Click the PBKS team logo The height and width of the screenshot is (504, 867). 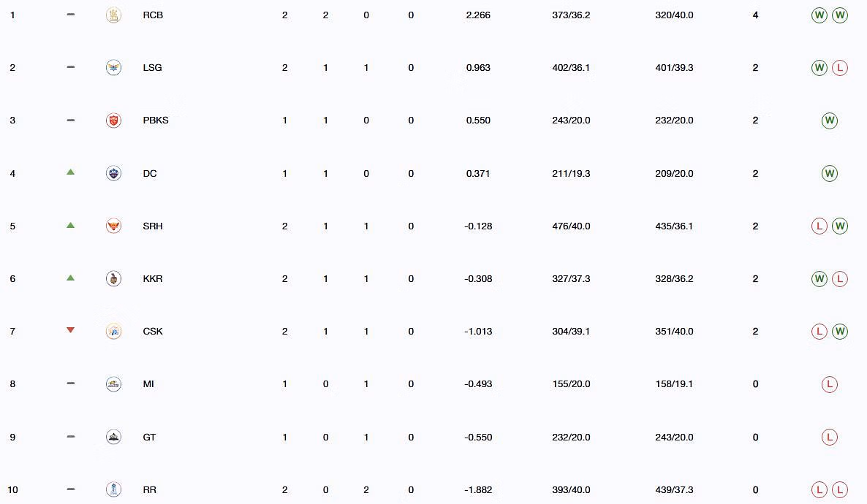[113, 121]
